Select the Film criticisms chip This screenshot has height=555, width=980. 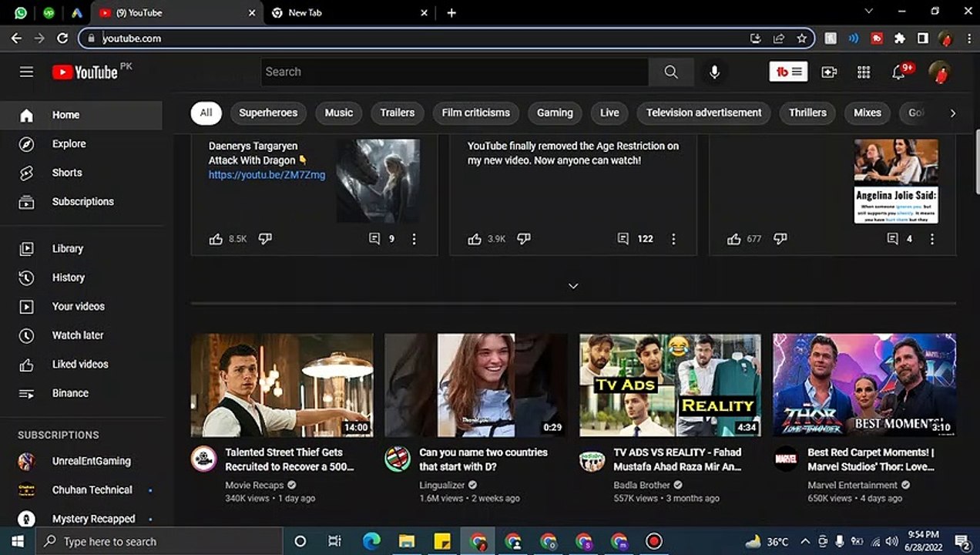click(476, 113)
